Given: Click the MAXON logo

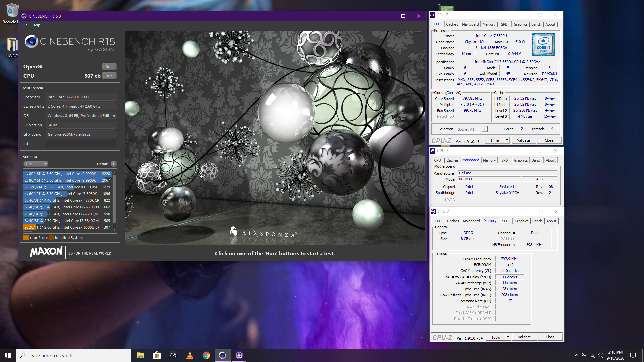Looking at the screenshot, I should (x=46, y=252).
